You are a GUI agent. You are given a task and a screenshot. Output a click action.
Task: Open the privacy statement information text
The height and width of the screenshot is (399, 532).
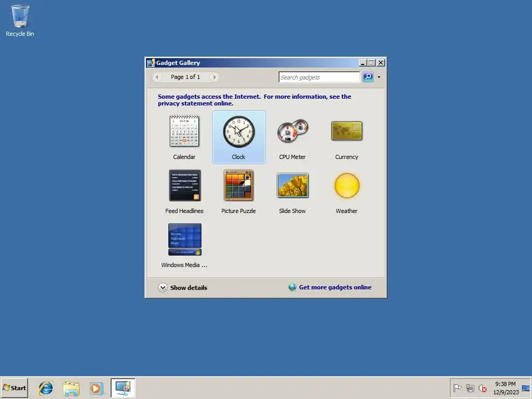click(x=255, y=100)
